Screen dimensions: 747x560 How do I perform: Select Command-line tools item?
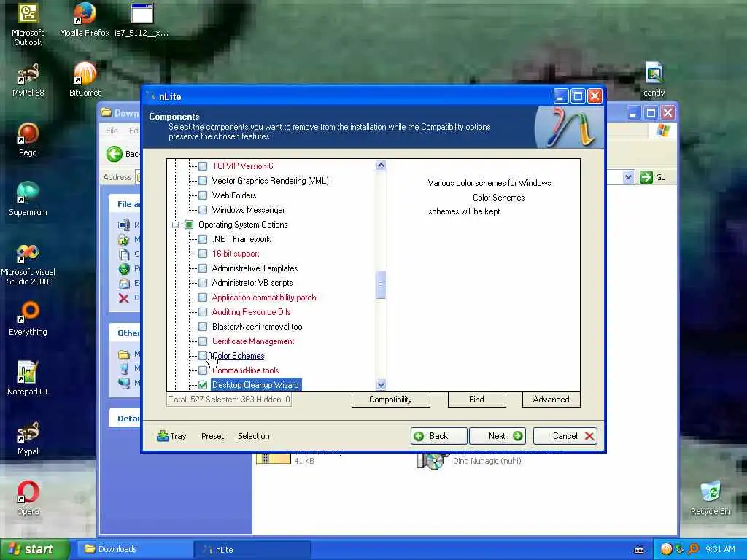click(x=245, y=370)
